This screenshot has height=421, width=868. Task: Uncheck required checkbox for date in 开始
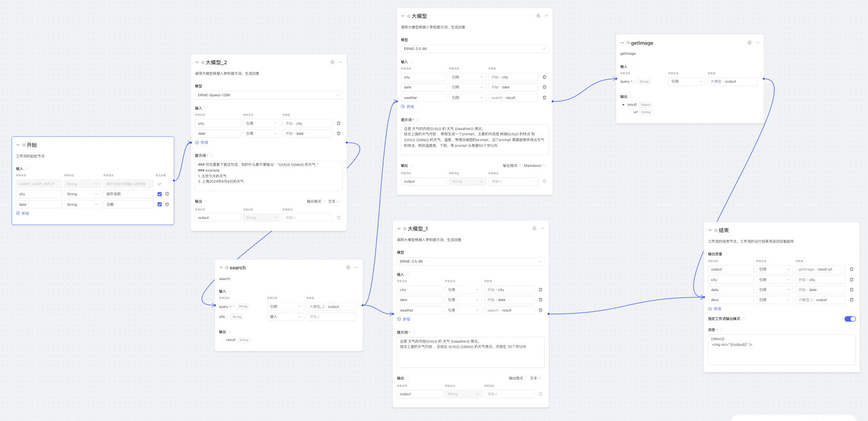[159, 204]
